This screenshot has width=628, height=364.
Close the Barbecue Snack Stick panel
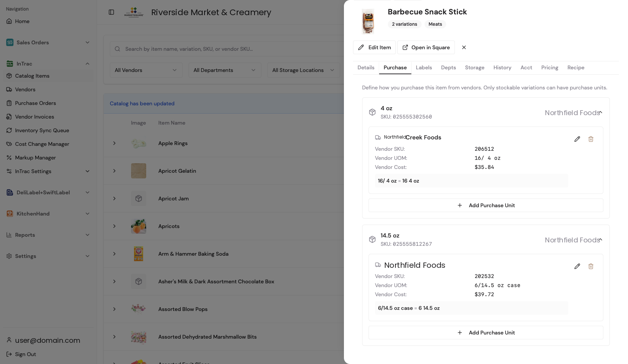click(x=464, y=47)
